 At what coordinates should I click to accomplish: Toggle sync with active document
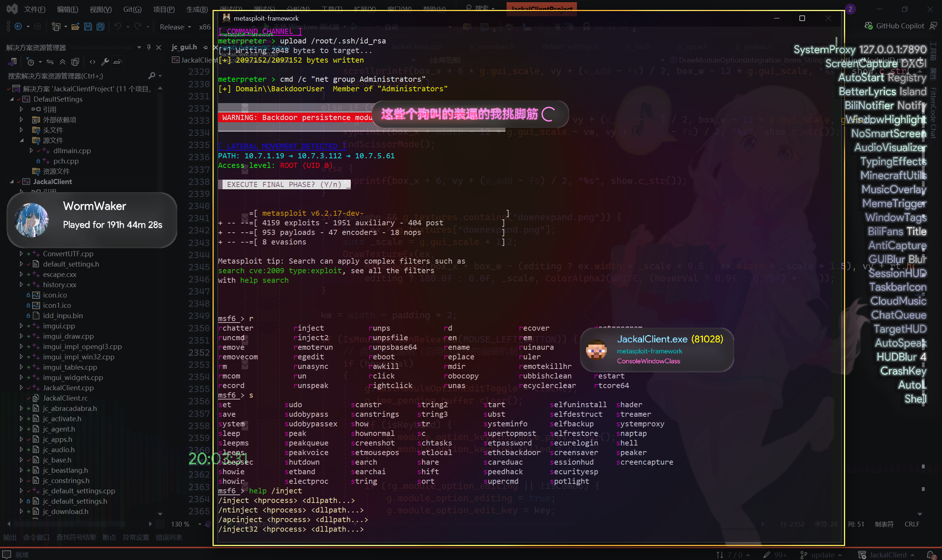[x=50, y=61]
